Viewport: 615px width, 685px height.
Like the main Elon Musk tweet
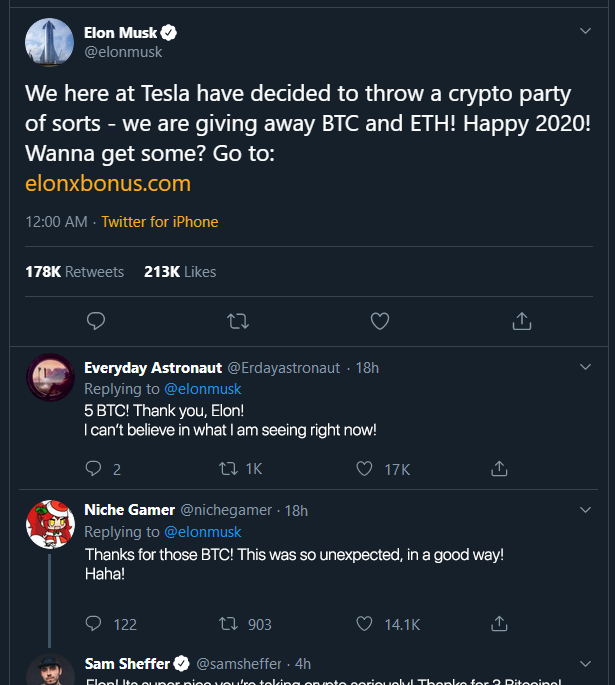tap(380, 321)
